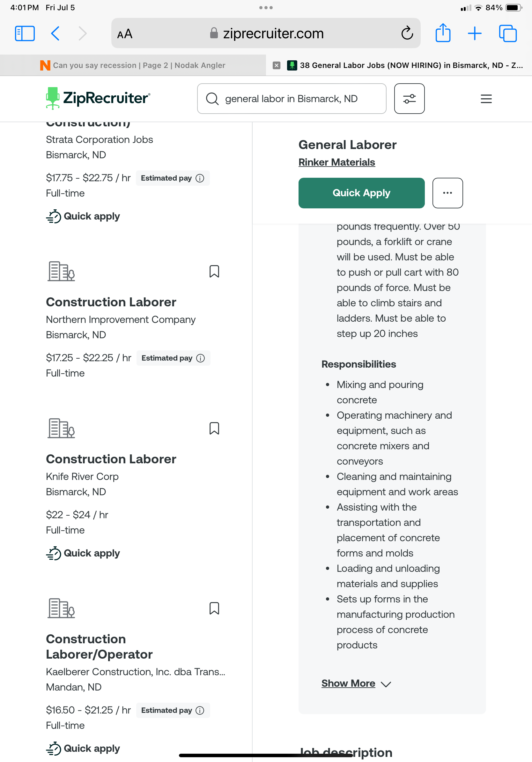The width and height of the screenshot is (532, 762).
Task: Tap the Safari share icon
Action: pos(443,33)
